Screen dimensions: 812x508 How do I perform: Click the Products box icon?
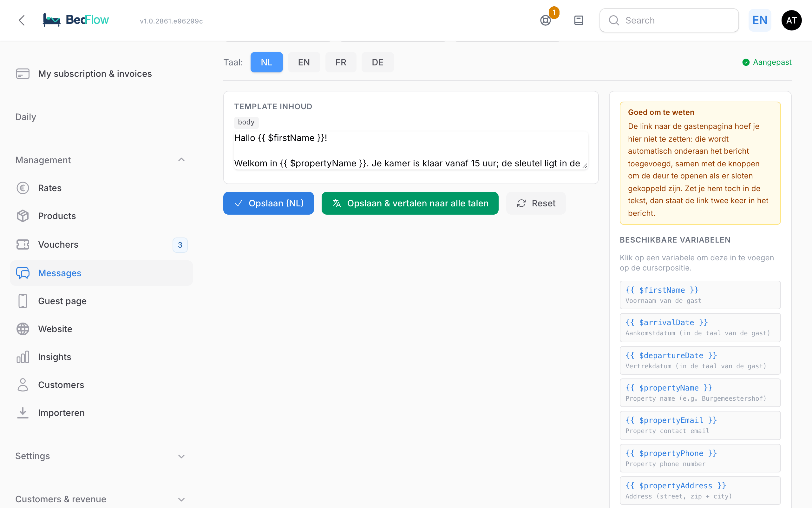point(23,216)
